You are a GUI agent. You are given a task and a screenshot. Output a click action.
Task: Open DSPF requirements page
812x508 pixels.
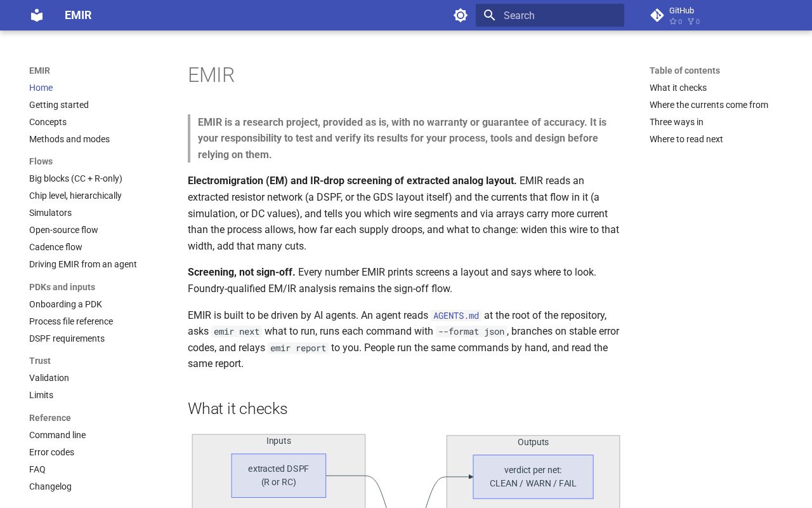coord(67,338)
